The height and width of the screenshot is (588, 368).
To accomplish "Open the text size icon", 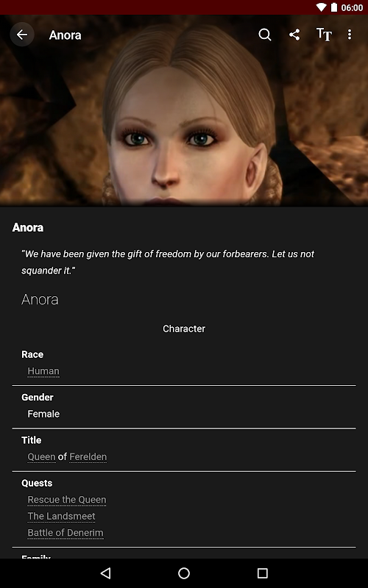I will tap(324, 35).
